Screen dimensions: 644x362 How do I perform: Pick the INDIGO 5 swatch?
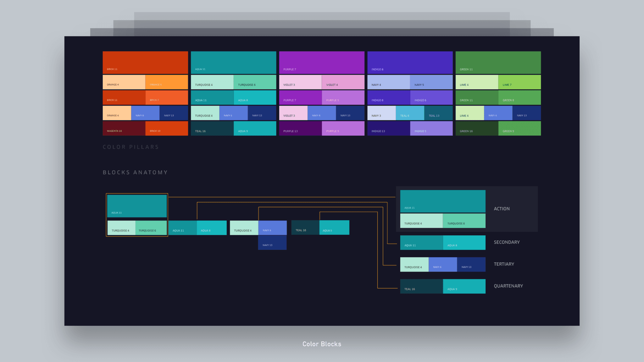[431, 129]
